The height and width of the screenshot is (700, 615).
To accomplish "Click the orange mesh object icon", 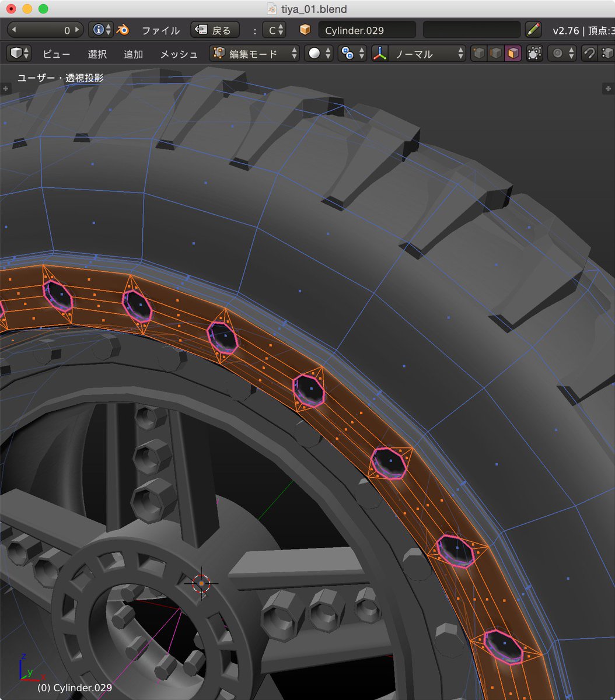I will click(305, 30).
